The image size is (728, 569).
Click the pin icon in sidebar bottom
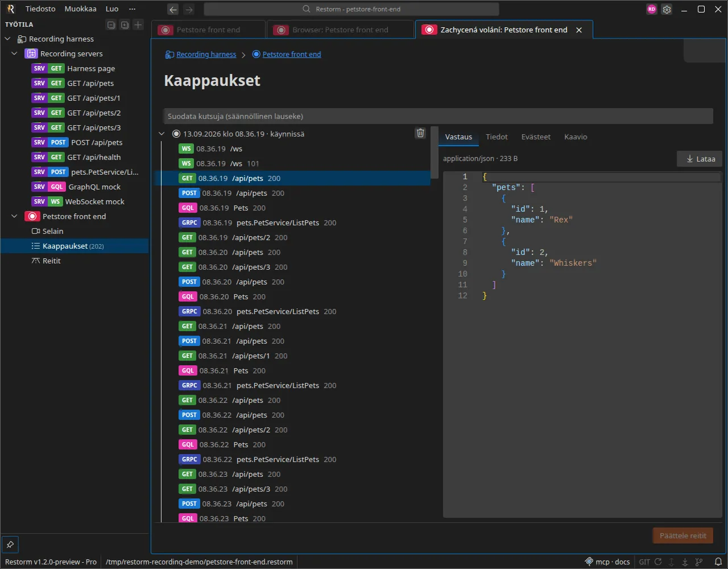[x=10, y=545]
